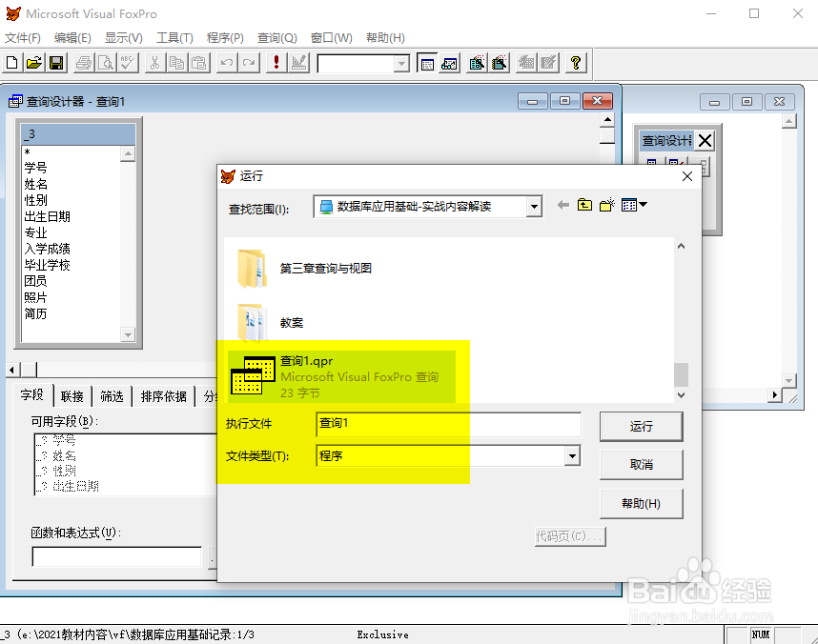
Task: Expand the 查找范围 folder dropdown
Action: pyautogui.click(x=534, y=207)
